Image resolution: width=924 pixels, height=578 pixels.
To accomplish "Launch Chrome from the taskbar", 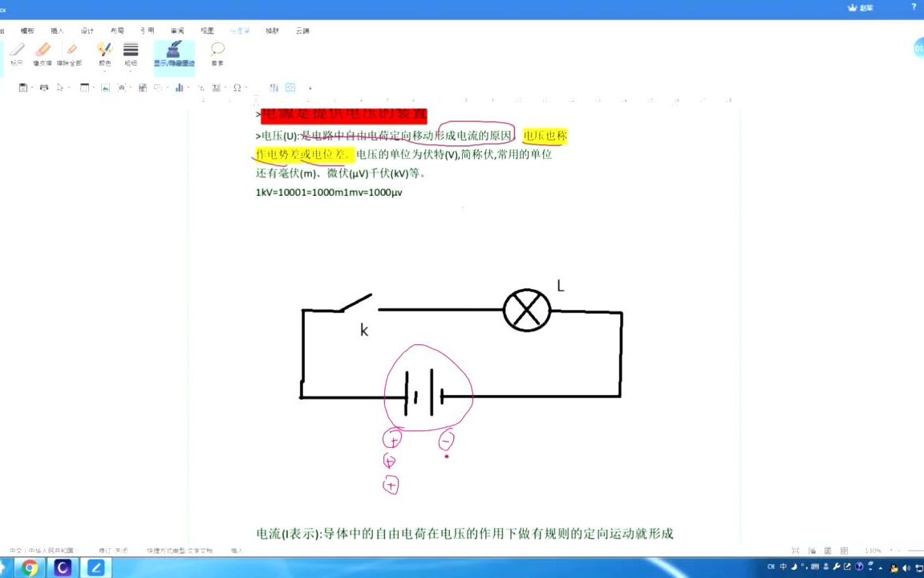I will [x=29, y=568].
